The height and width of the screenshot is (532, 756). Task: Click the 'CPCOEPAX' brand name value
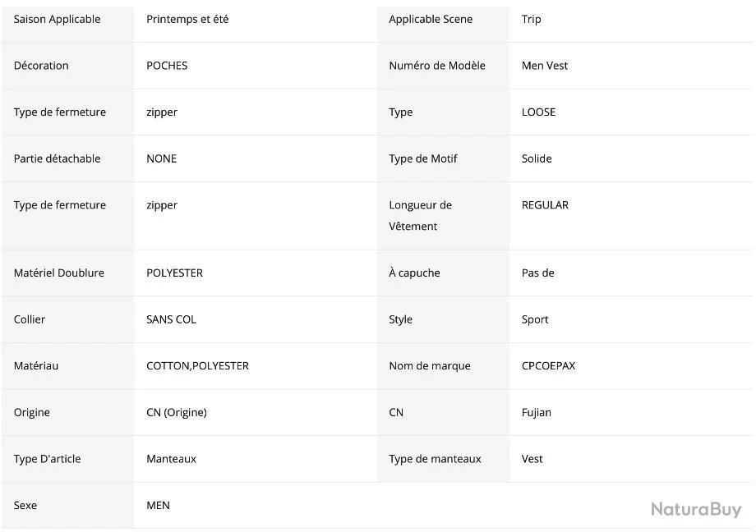tap(548, 366)
